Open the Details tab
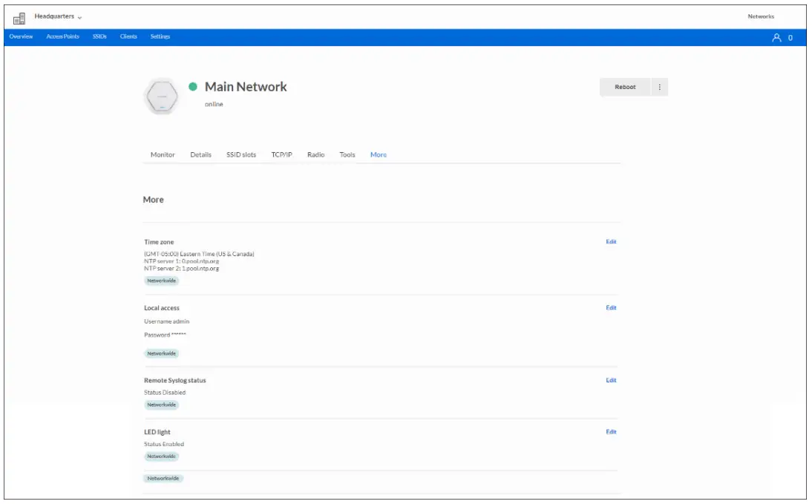Image resolution: width=812 pixels, height=504 pixels. click(200, 155)
